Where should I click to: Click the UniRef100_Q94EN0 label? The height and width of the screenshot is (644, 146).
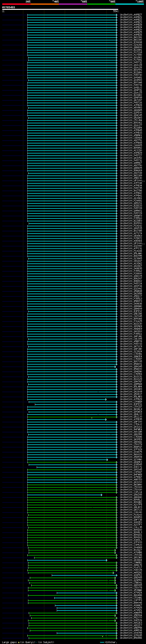pyautogui.click(x=131, y=371)
